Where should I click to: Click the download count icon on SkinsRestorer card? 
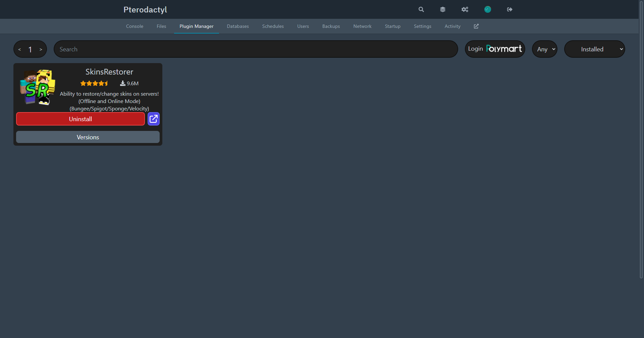[122, 83]
